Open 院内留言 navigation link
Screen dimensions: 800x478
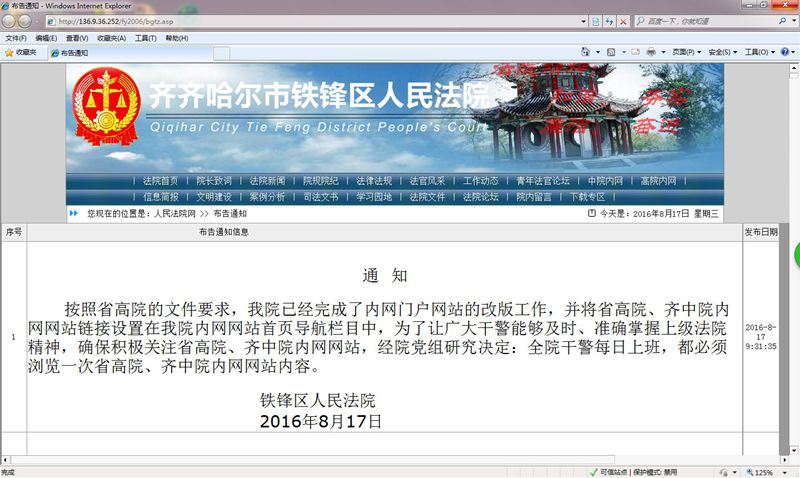(534, 197)
